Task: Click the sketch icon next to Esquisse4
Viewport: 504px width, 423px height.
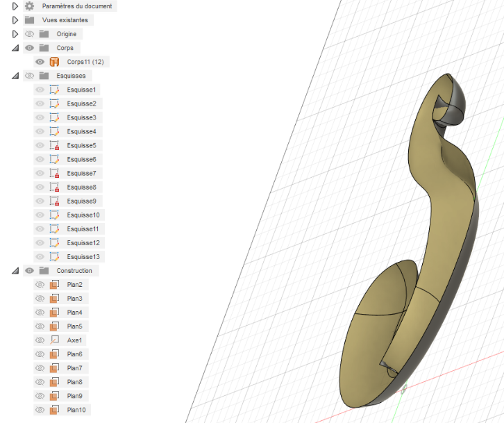Action: pos(54,131)
